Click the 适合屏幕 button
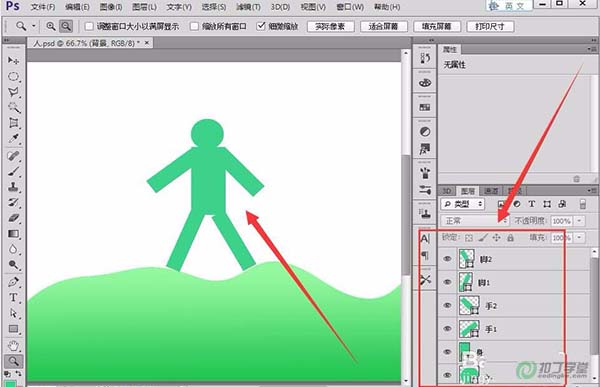 click(383, 26)
